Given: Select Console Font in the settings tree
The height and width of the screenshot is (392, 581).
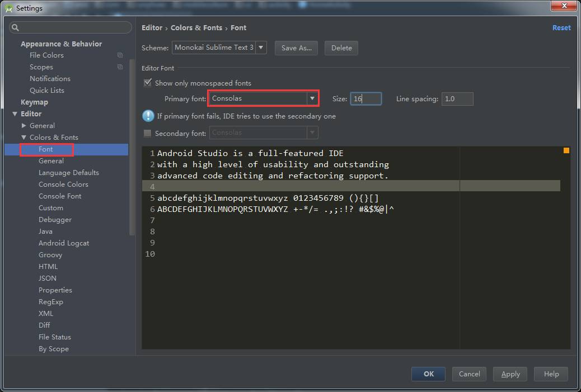Looking at the screenshot, I should coord(60,196).
